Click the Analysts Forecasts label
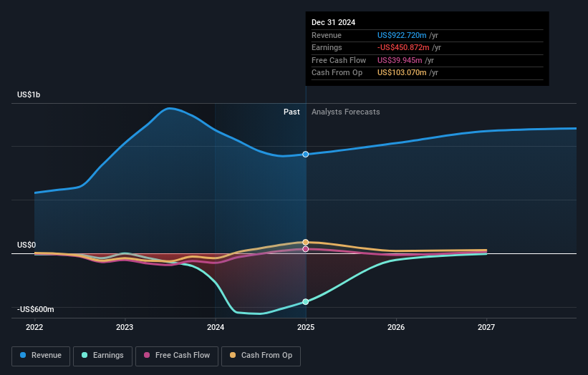Image resolution: width=588 pixels, height=375 pixels. point(346,112)
